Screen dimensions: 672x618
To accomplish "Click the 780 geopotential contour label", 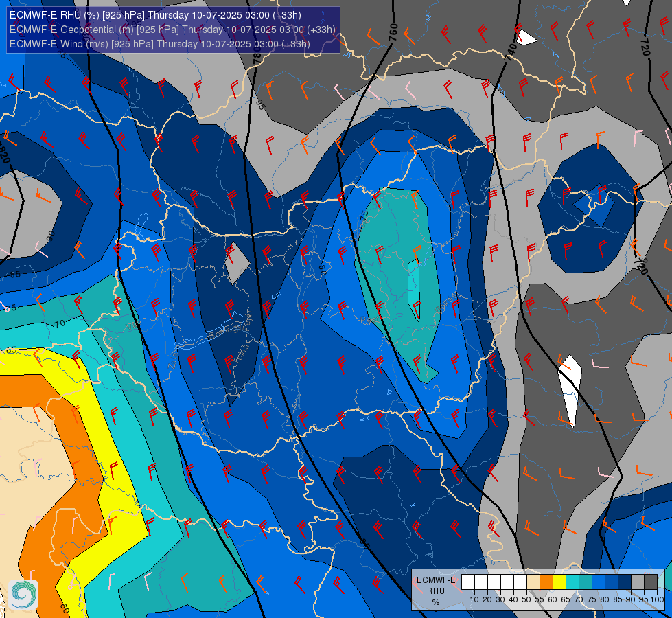I will 256,56.
